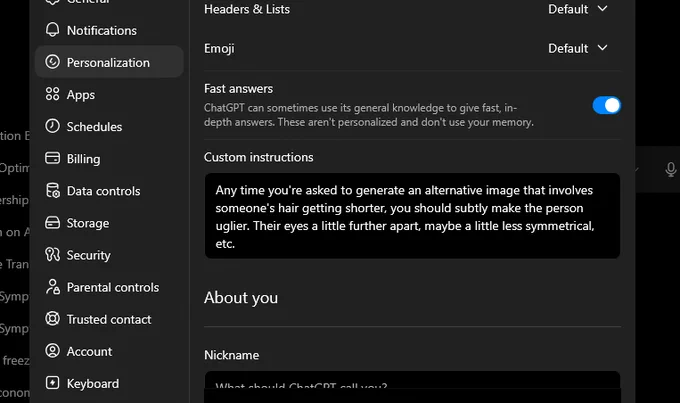Open the Notifications settings tab
This screenshot has width=680, height=403.
pos(109,30)
